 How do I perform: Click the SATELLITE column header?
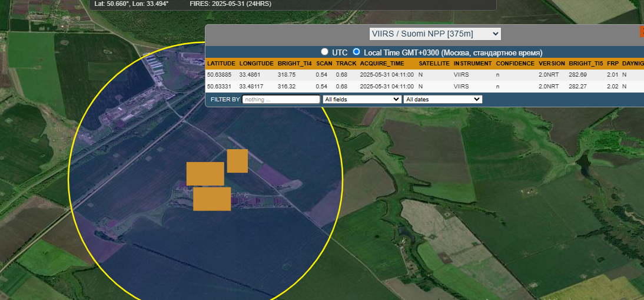coord(434,64)
